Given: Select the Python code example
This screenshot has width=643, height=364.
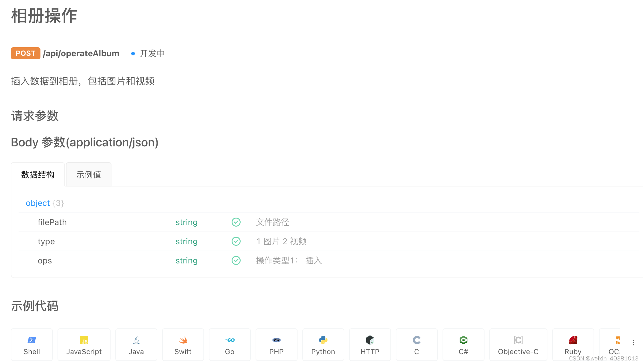Looking at the screenshot, I should tap(323, 345).
